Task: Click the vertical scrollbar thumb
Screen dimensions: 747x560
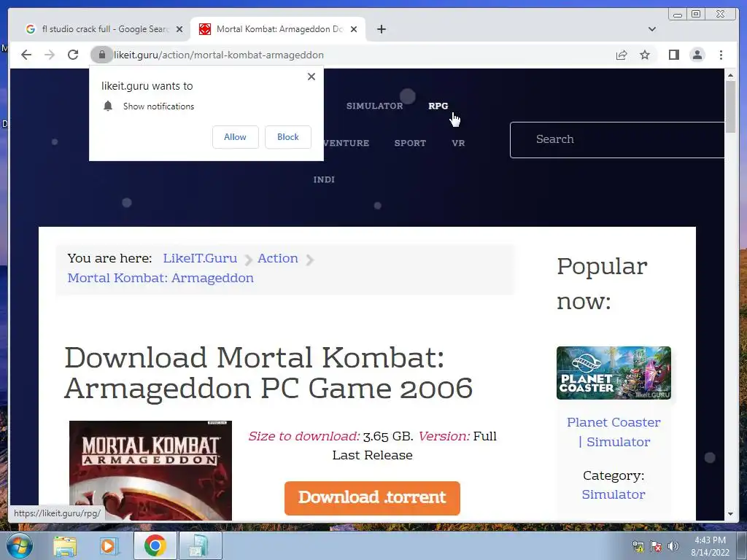Action: click(730, 107)
